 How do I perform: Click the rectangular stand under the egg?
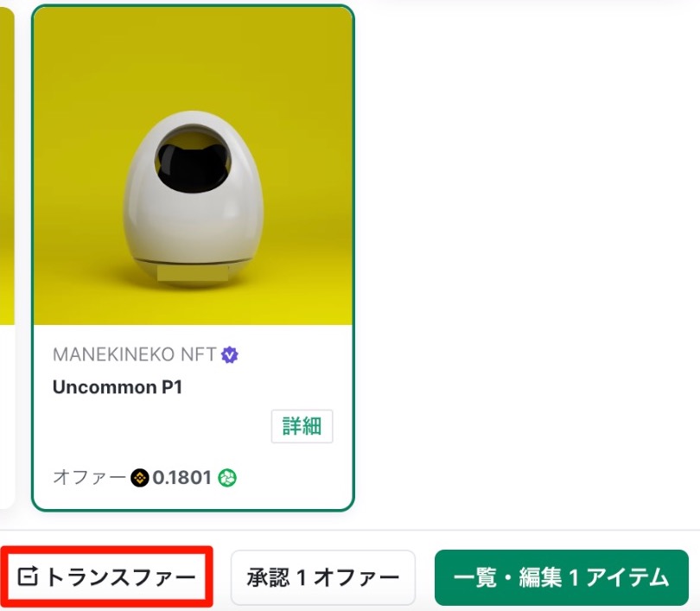(193, 272)
